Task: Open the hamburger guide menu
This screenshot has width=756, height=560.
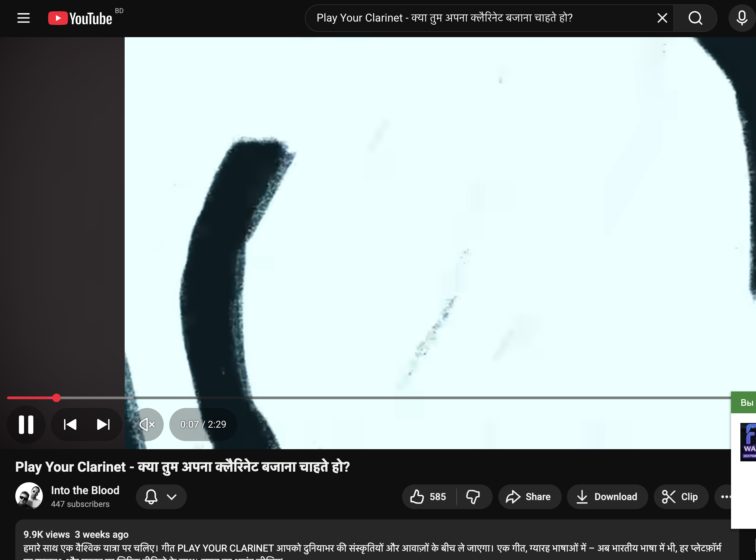Action: (23, 18)
